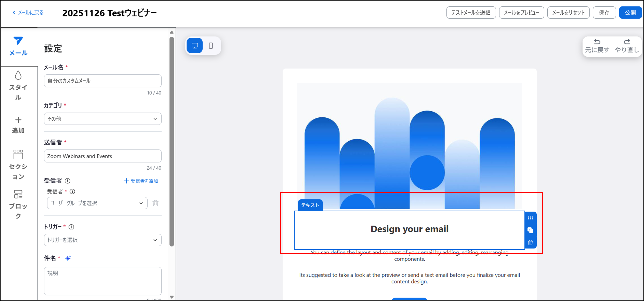Click the 20251126 Testウェビナー title
The height and width of the screenshot is (301, 644).
tap(109, 13)
